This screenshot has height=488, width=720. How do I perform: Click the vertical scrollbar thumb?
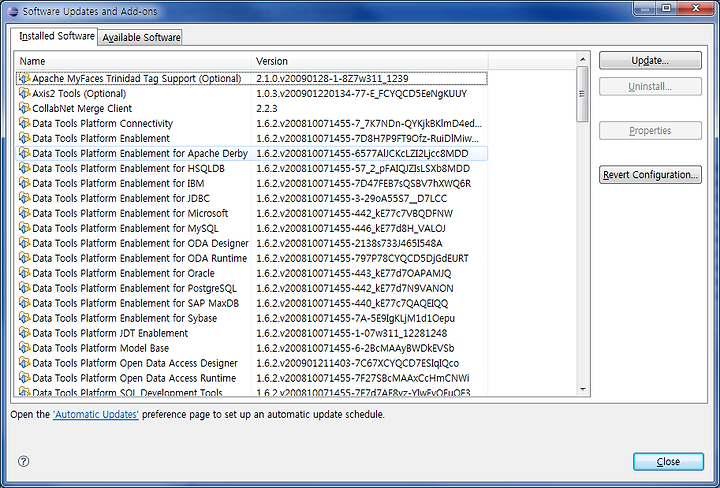[x=582, y=94]
